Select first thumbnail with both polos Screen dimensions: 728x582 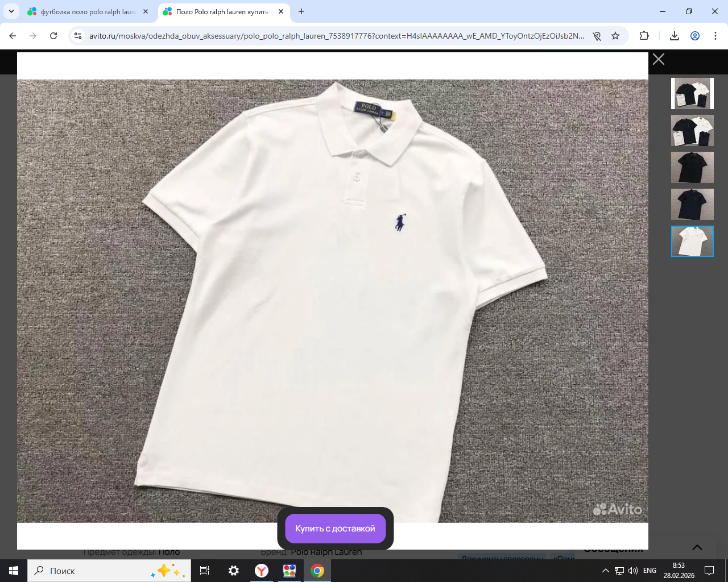[x=692, y=93]
